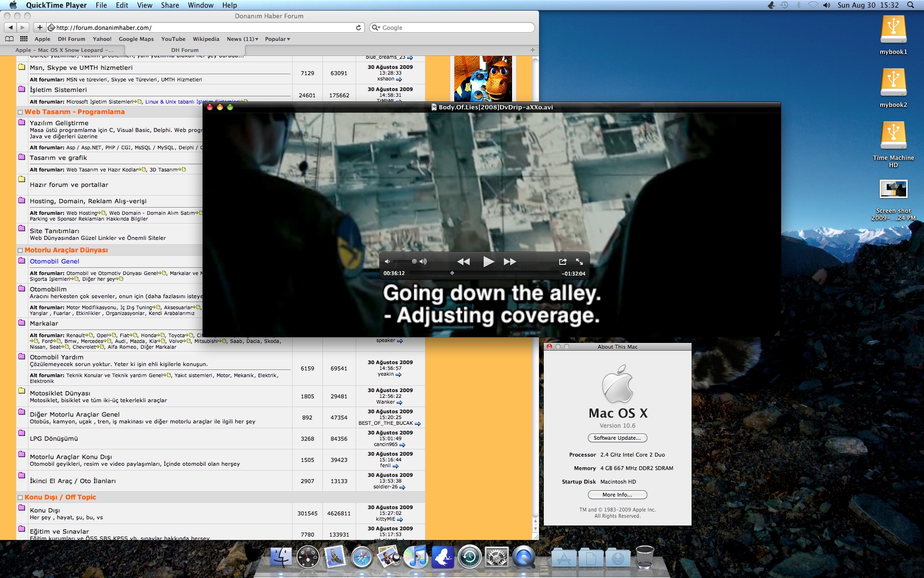This screenshot has width=924, height=578.
Task: Select the Time Machine HD drive icon
Action: (x=893, y=135)
